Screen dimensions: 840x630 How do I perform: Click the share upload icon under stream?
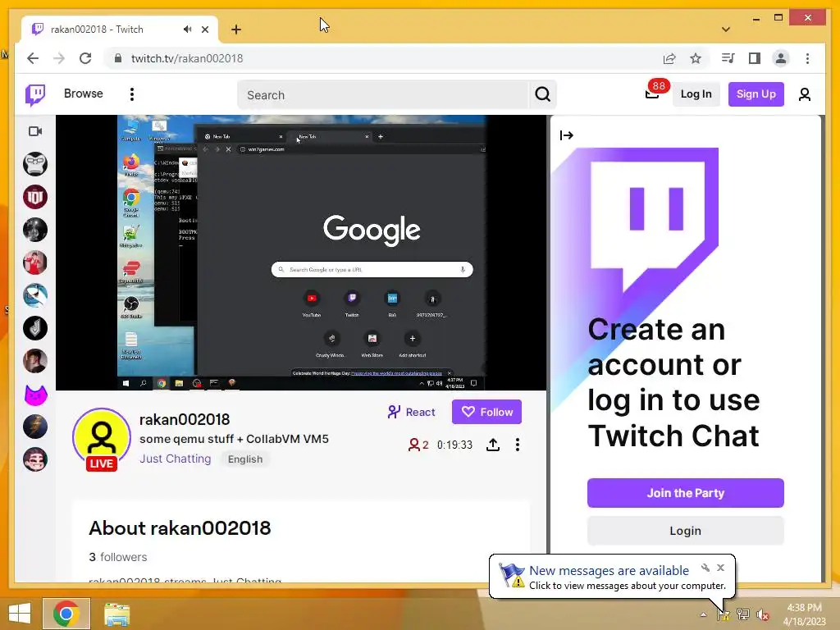click(x=493, y=445)
